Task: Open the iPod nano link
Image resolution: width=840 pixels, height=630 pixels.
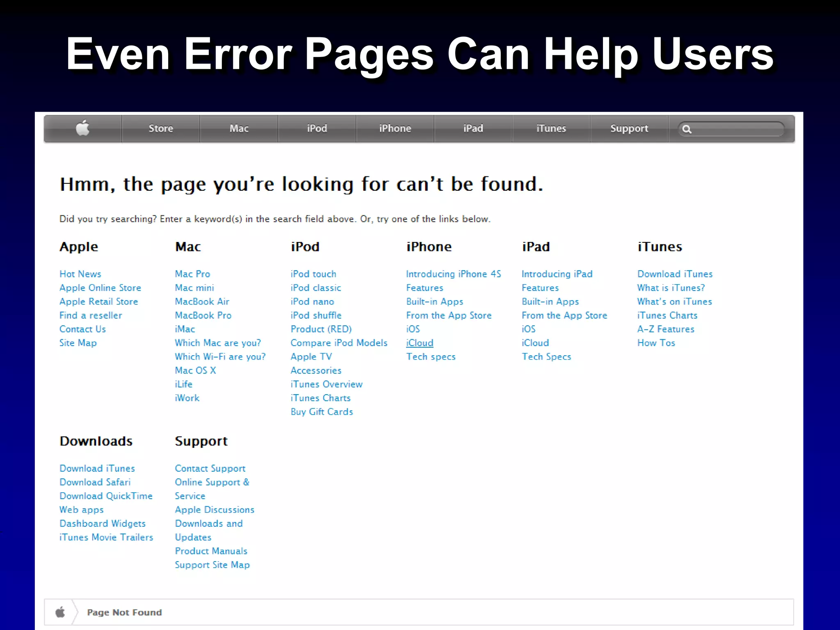Action: [x=313, y=301]
